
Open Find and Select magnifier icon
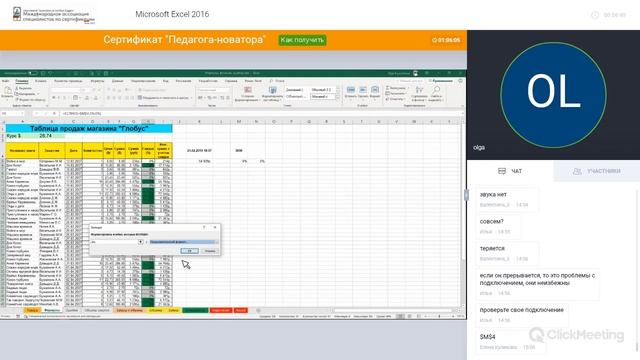coord(436,90)
